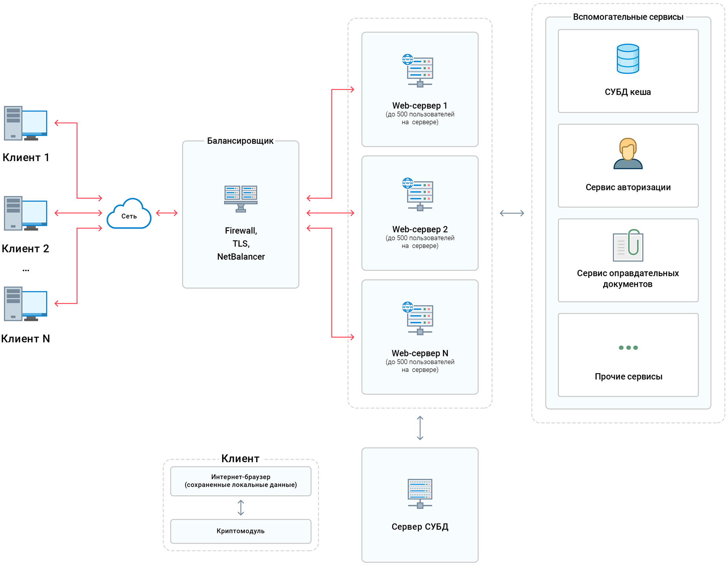Select the Web-сервер N server icon
The image size is (728, 566).
coord(418,318)
